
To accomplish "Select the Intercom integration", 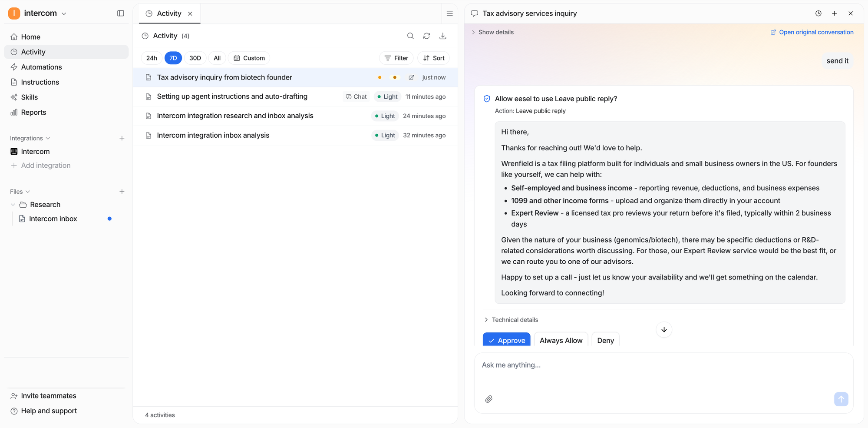I will coord(35,151).
